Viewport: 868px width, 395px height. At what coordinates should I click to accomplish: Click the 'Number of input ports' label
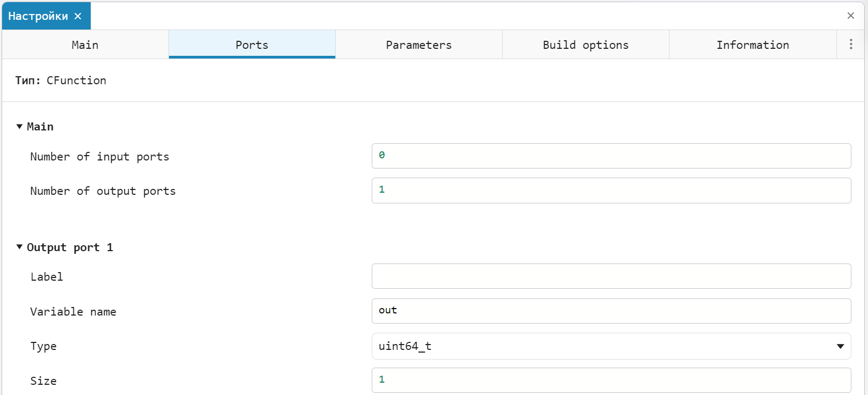(99, 157)
